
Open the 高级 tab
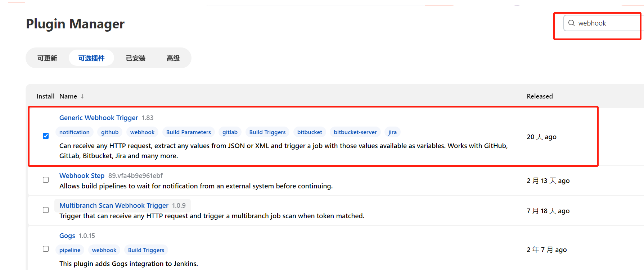[x=173, y=58]
